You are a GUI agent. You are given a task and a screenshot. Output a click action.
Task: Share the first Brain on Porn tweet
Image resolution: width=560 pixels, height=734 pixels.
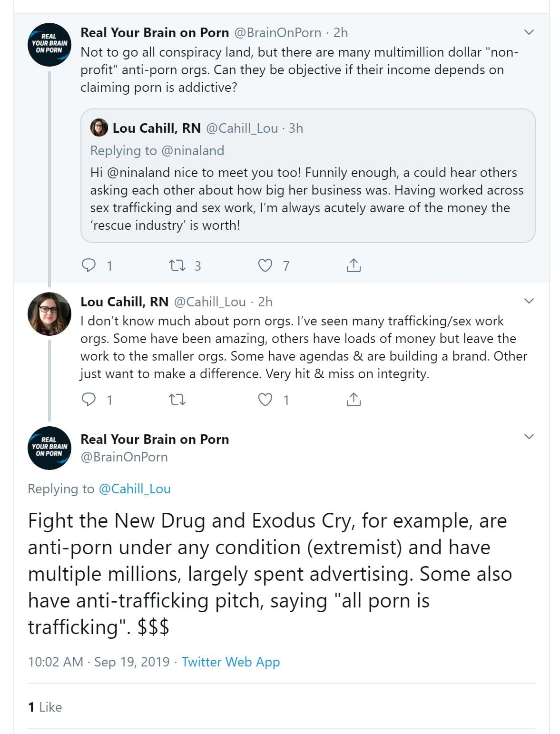pos(354,265)
